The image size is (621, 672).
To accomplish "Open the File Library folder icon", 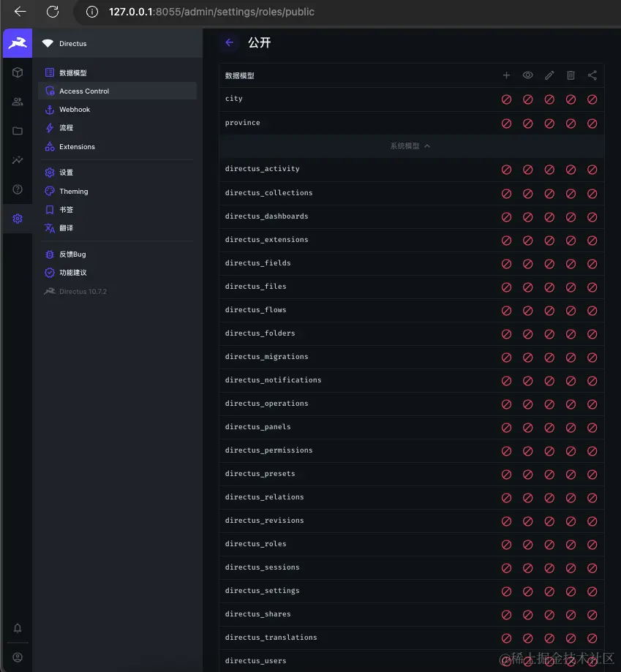I will click(x=18, y=131).
